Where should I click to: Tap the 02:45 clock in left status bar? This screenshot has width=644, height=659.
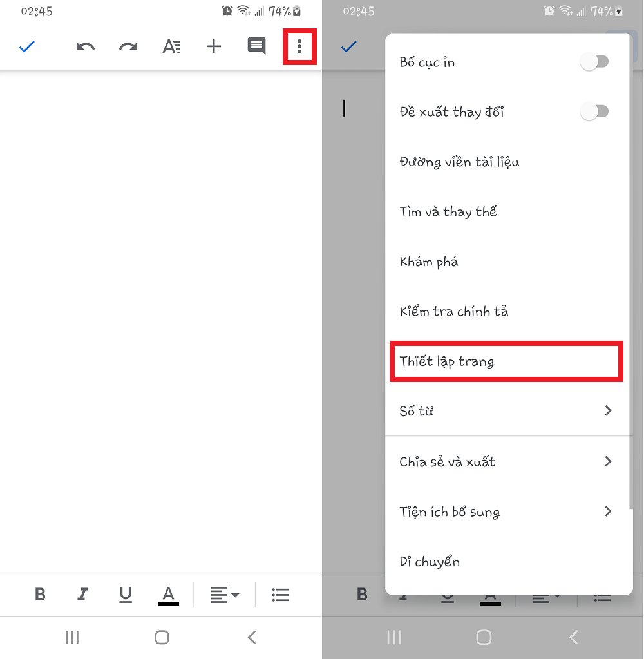(37, 12)
